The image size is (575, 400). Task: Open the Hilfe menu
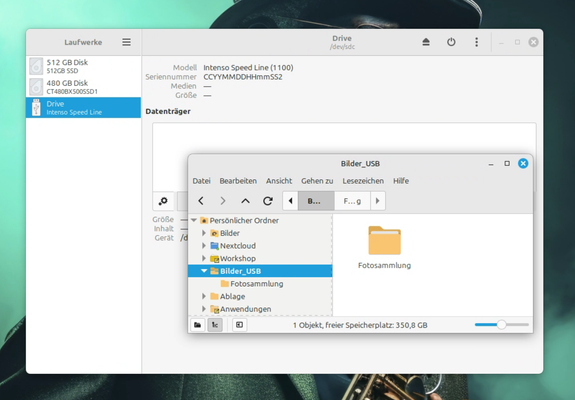click(401, 181)
